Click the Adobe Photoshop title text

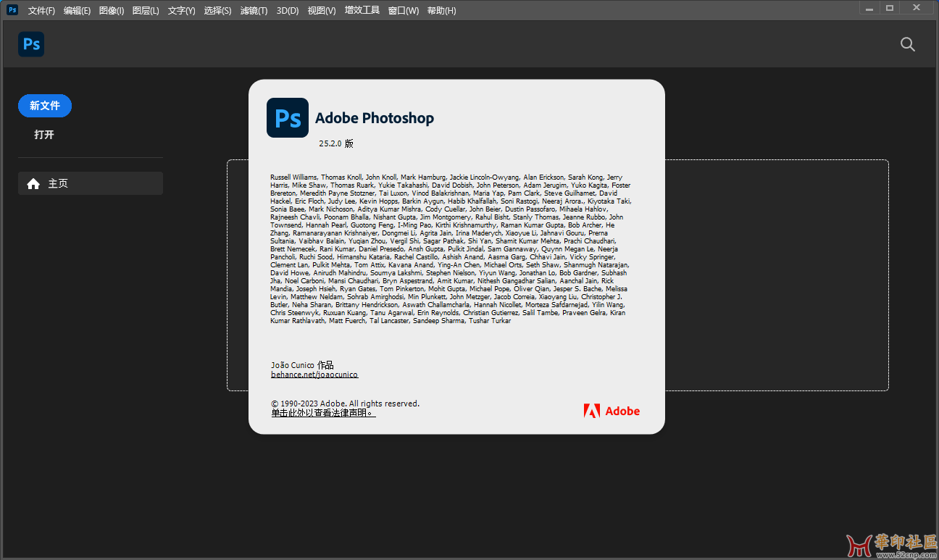coord(375,118)
